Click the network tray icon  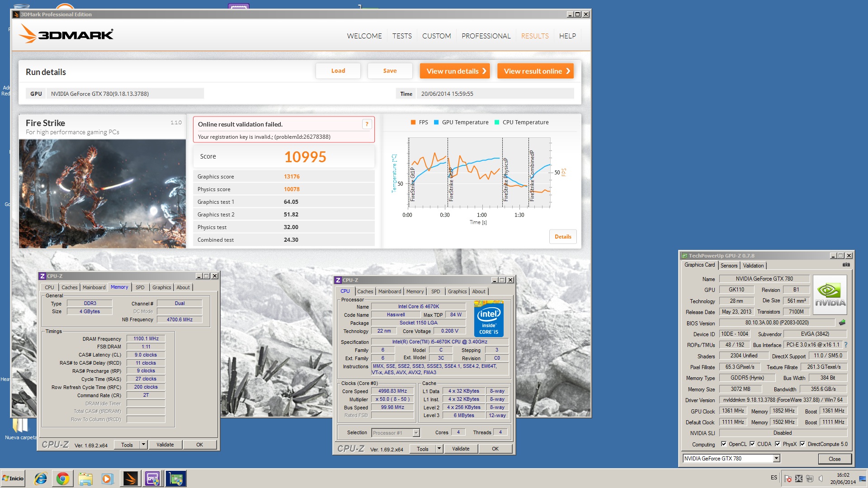tap(810, 479)
